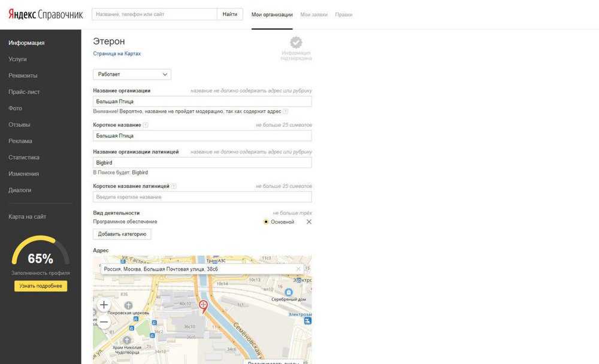
Task: Open the Страница на Картах link
Action: pyautogui.click(x=117, y=53)
